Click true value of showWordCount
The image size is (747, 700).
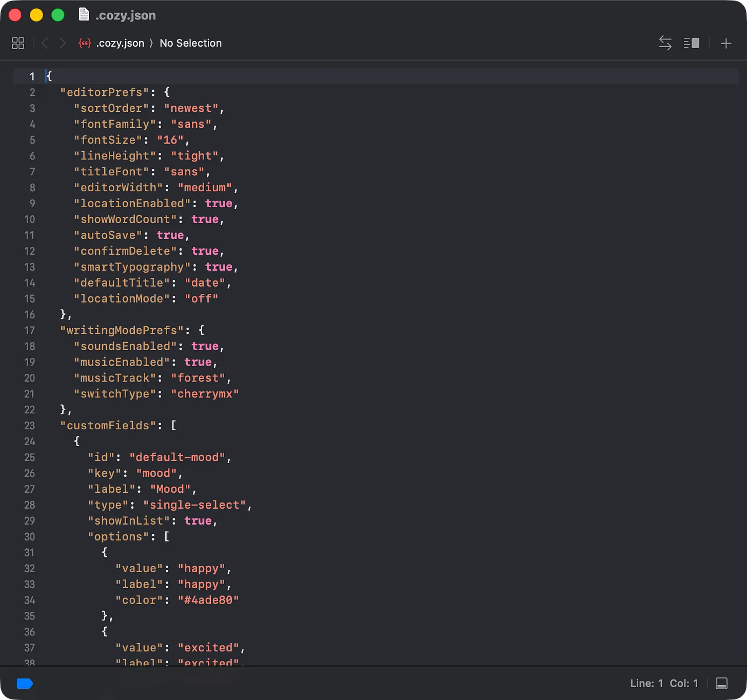pos(205,219)
